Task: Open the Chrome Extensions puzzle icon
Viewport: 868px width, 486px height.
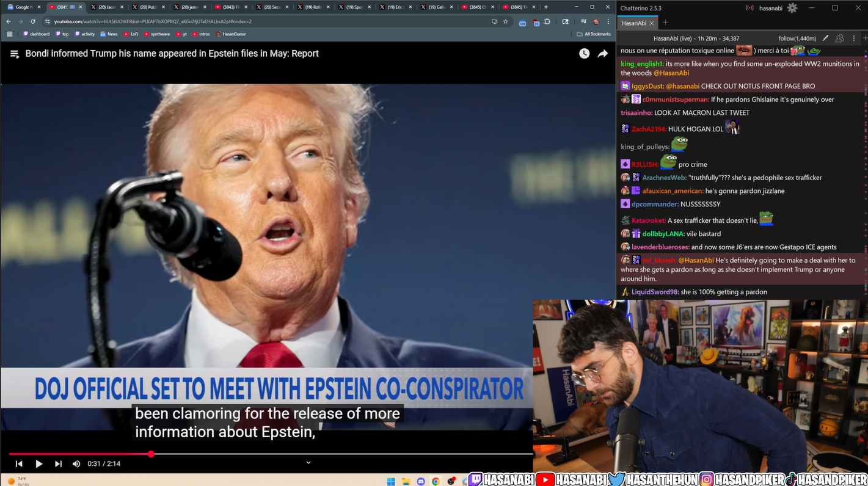Action: point(547,21)
